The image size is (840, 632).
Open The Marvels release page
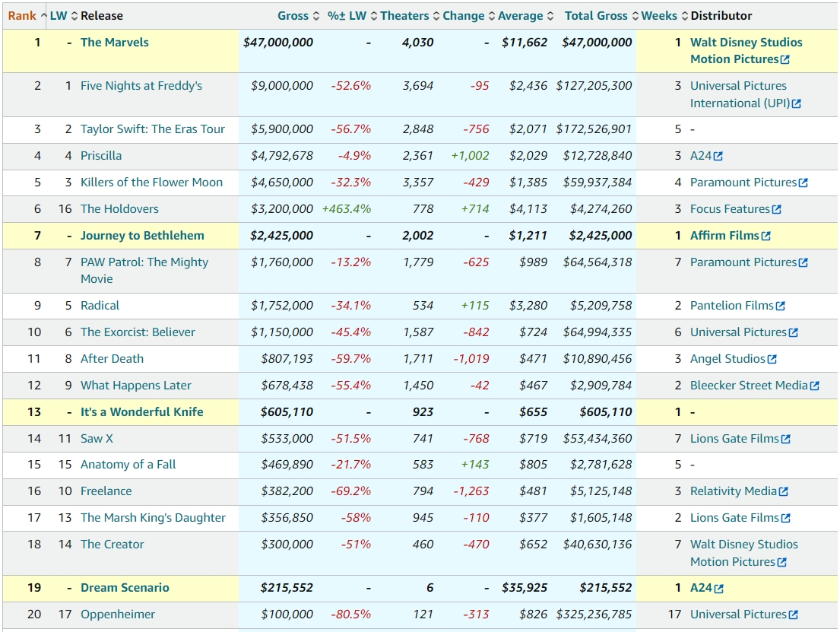(x=115, y=43)
